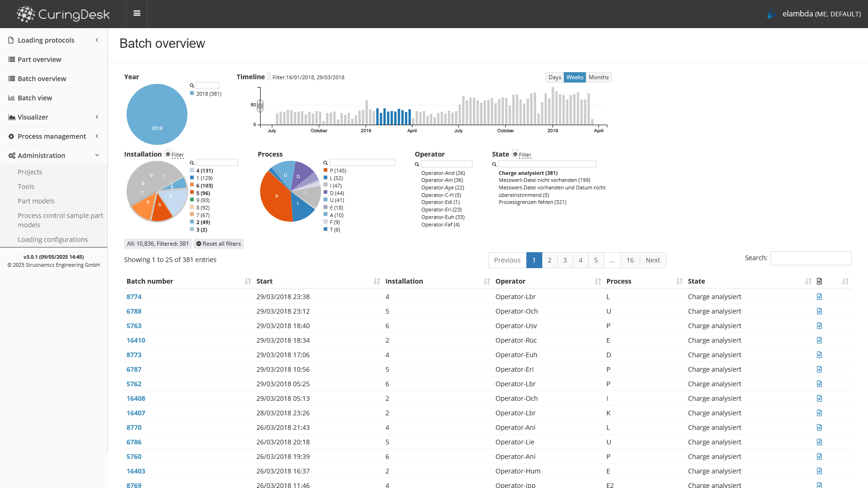Click the orange P swatch in Process legend
This screenshot has height=488, width=868.
(325, 171)
